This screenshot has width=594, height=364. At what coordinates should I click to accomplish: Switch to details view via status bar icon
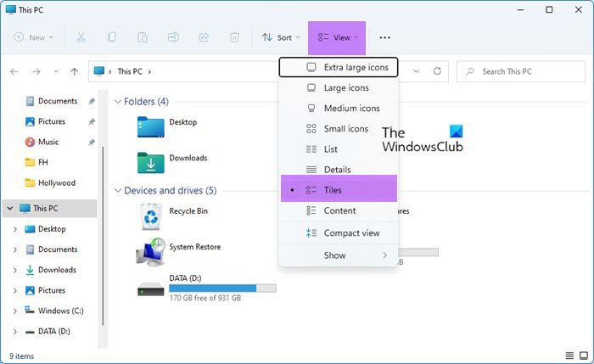click(569, 356)
